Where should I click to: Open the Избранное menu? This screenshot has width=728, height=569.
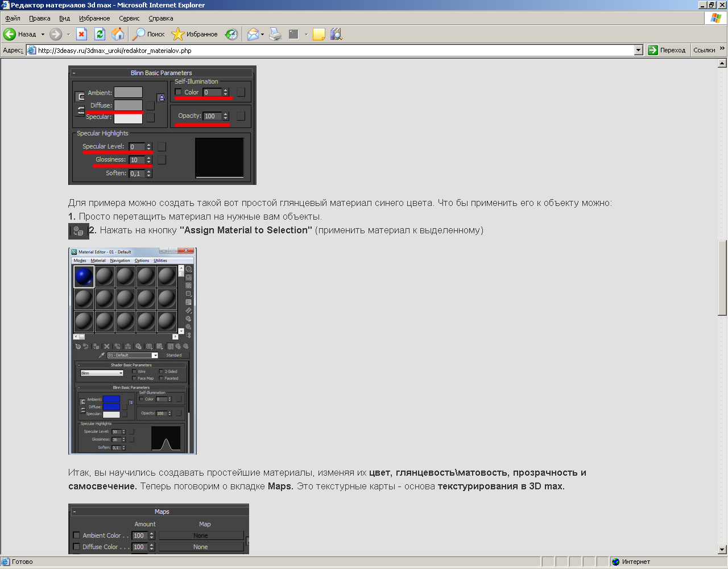94,18
